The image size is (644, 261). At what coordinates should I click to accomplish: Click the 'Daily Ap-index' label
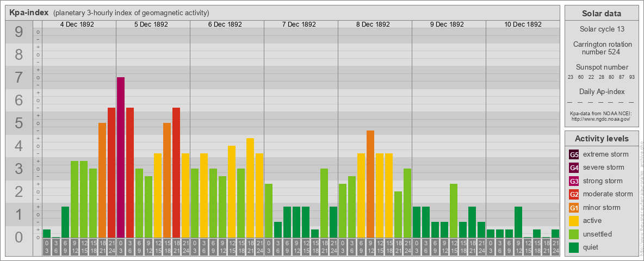point(602,91)
